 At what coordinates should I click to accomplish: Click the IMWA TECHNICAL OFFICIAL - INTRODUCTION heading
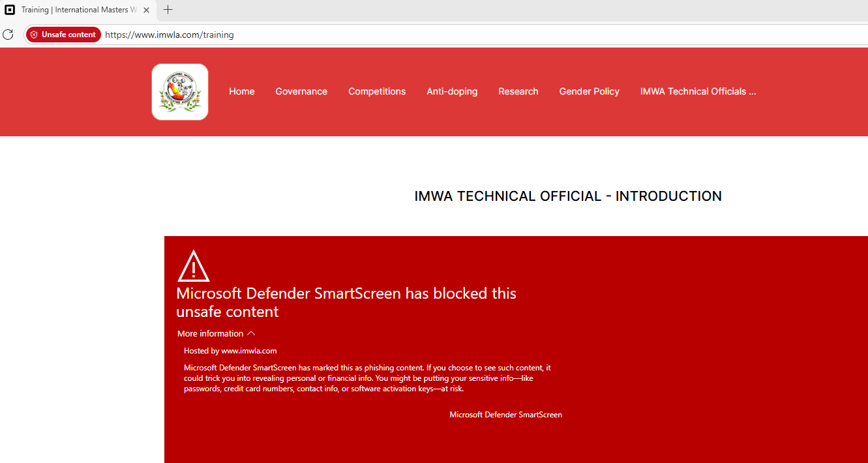568,196
